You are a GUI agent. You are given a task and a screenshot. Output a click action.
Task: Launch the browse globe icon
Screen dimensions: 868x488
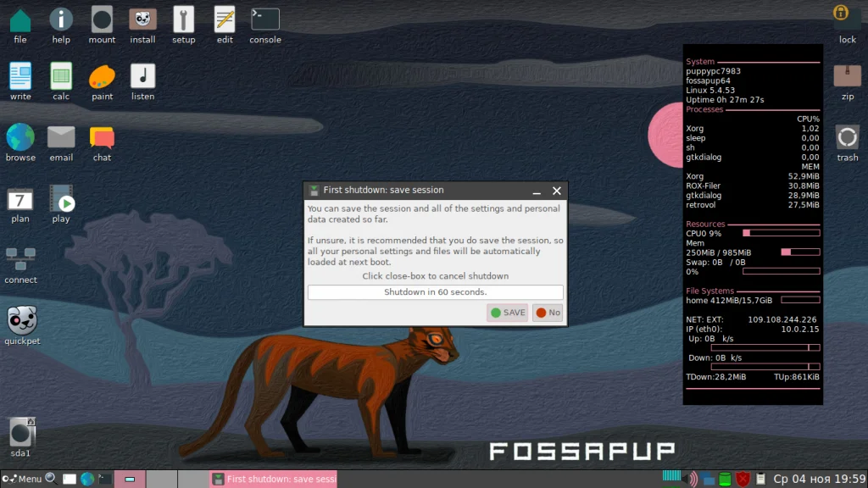coord(19,136)
